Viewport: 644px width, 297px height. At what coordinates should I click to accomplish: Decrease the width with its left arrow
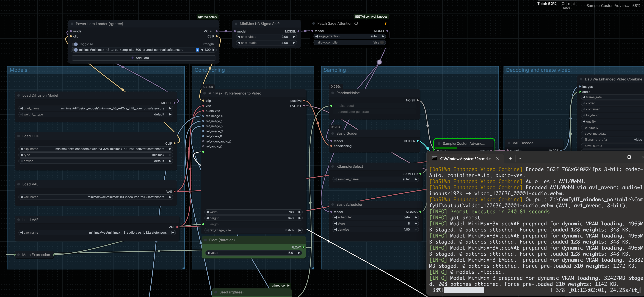[207, 212]
